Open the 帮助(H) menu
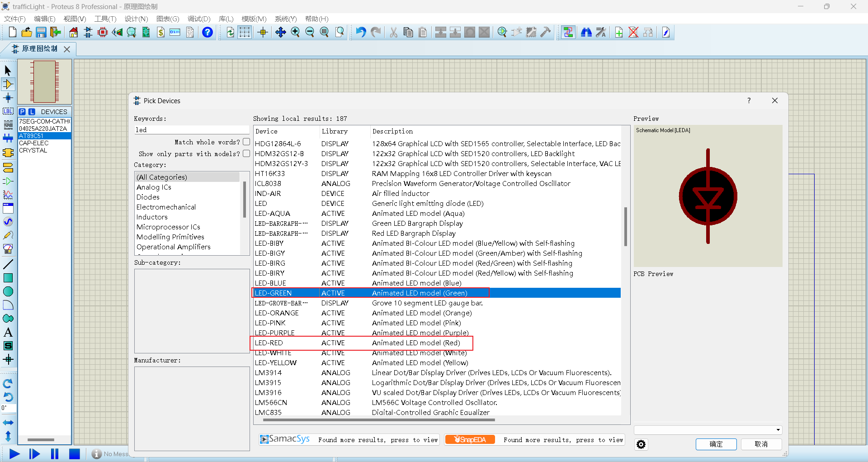The width and height of the screenshot is (868, 462). (316, 19)
